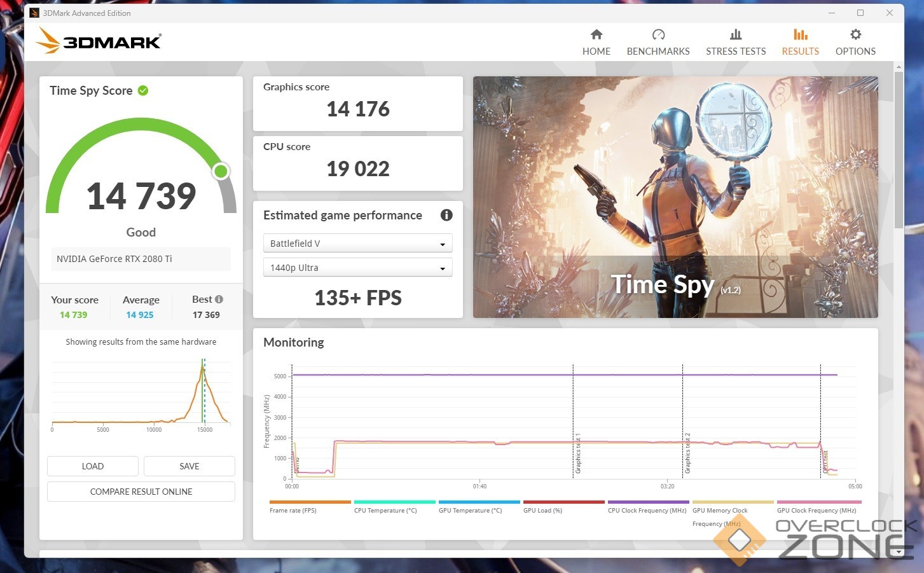Click the Time Spy preview image
This screenshot has height=573, width=924.
[675, 197]
